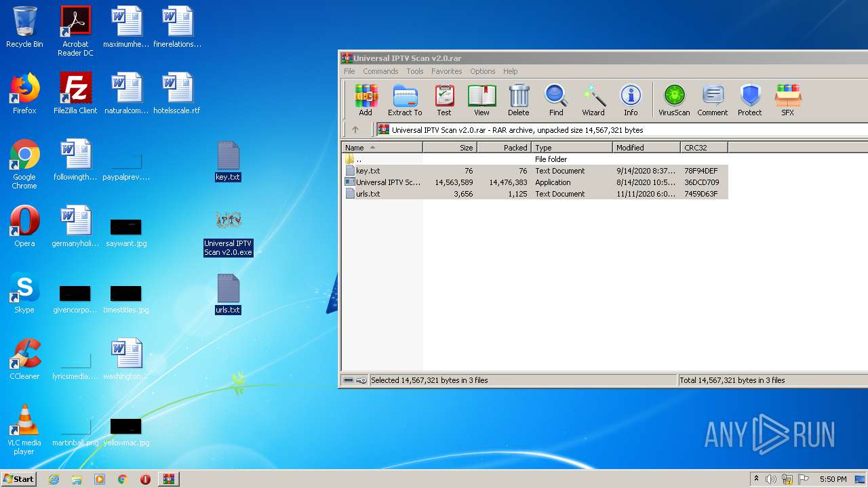The image size is (868, 488).
Task: Open the Options menu
Action: pos(483,71)
